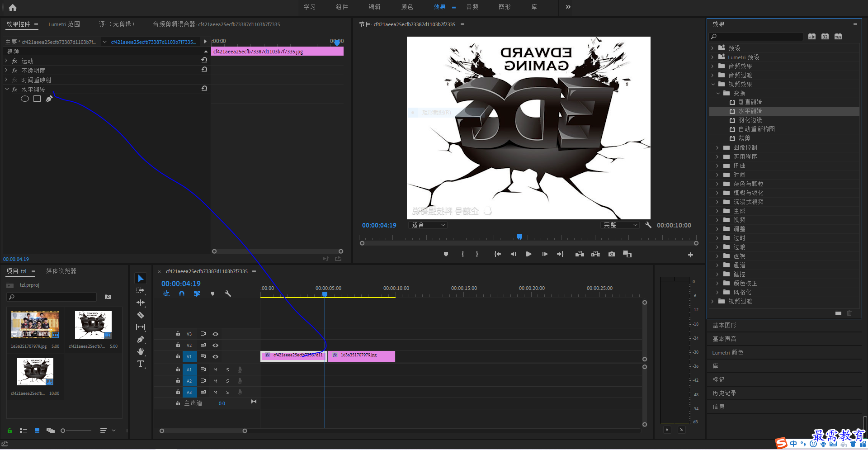
Task: Select the Type tool
Action: (141, 364)
